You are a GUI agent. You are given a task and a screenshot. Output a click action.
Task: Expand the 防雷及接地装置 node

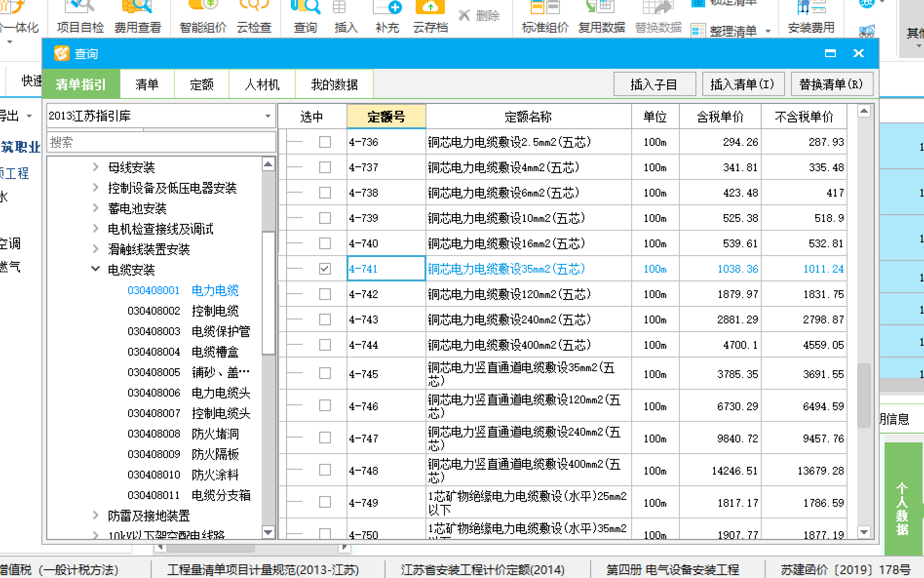point(96,515)
